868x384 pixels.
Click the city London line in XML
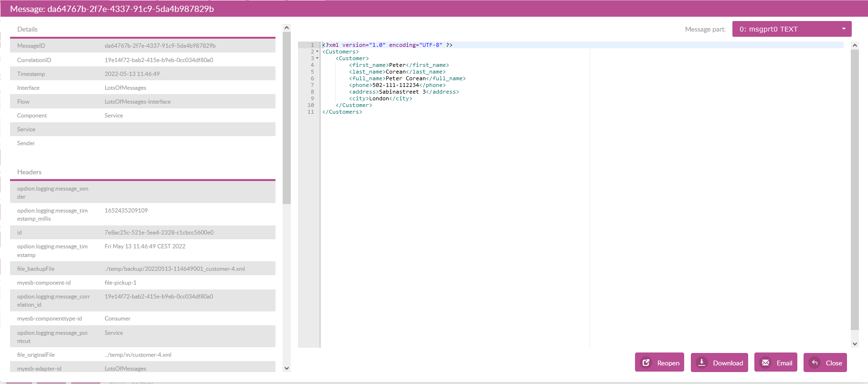[381, 98]
